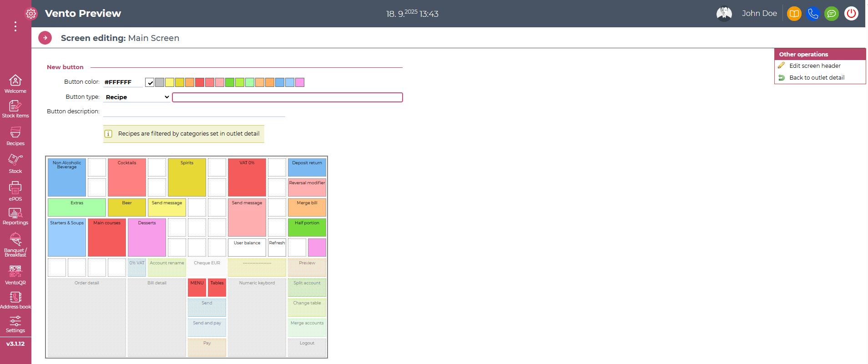Select the Refresh layout button
This screenshot has height=364, width=868.
click(x=277, y=248)
